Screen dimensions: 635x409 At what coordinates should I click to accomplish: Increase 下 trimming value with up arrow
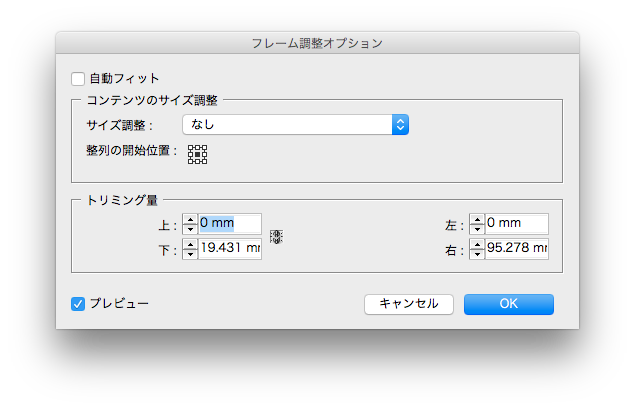[190, 244]
